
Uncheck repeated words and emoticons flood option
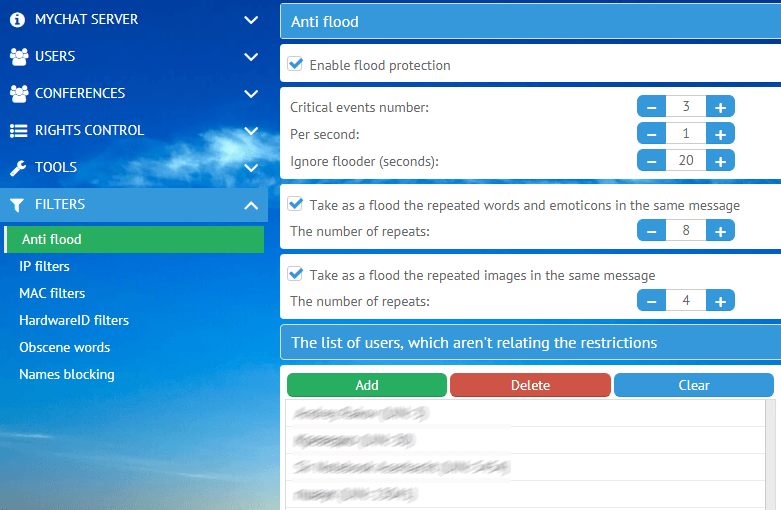(x=296, y=204)
